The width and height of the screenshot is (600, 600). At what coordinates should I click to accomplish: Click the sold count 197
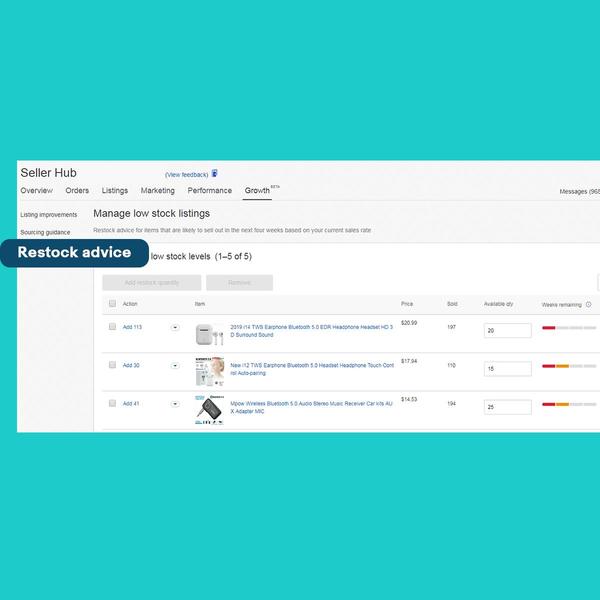(x=452, y=327)
